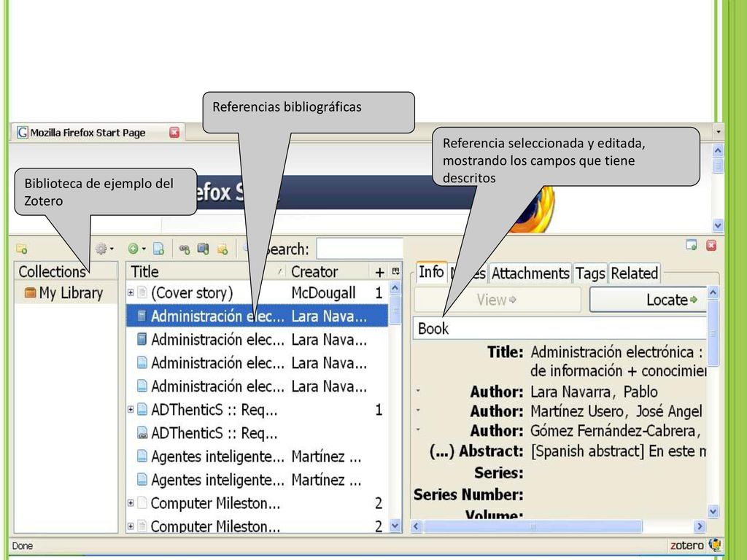Click browser page scrollbar up arrow
The height and width of the screenshot is (560, 747).
tap(718, 151)
